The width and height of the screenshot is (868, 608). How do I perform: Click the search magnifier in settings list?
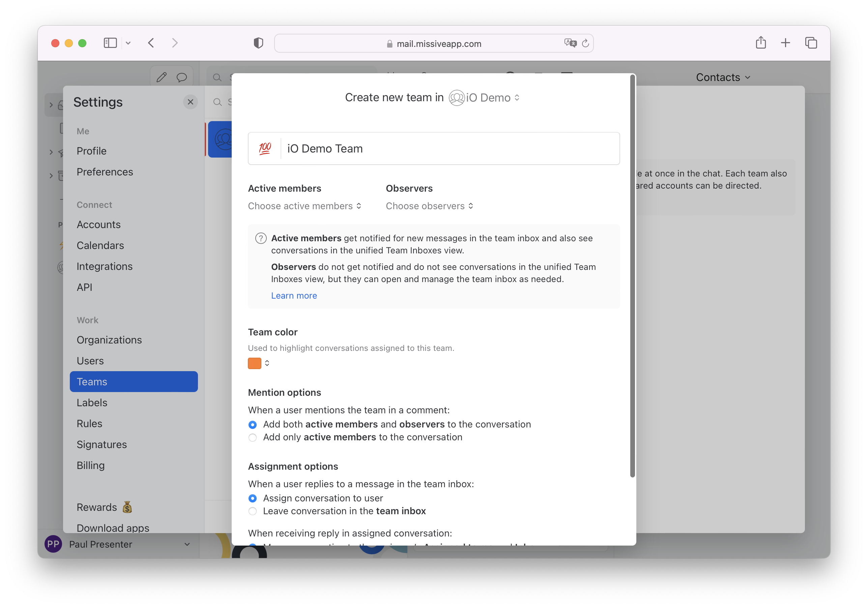click(218, 102)
